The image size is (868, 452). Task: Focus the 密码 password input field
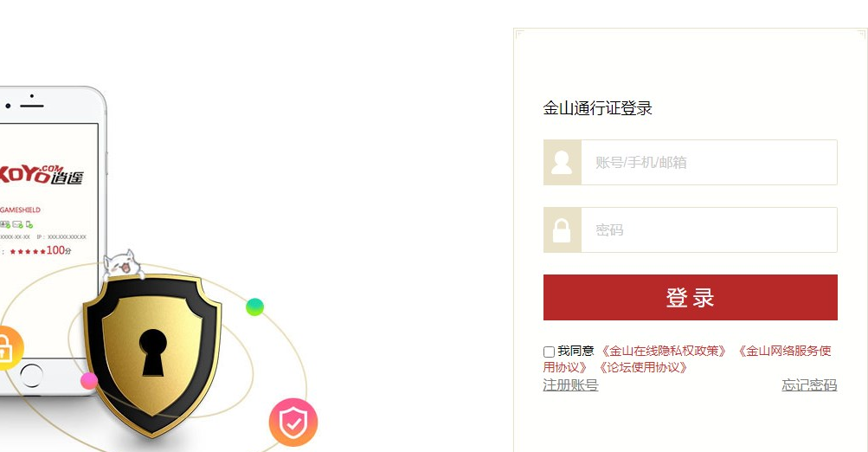(x=709, y=229)
